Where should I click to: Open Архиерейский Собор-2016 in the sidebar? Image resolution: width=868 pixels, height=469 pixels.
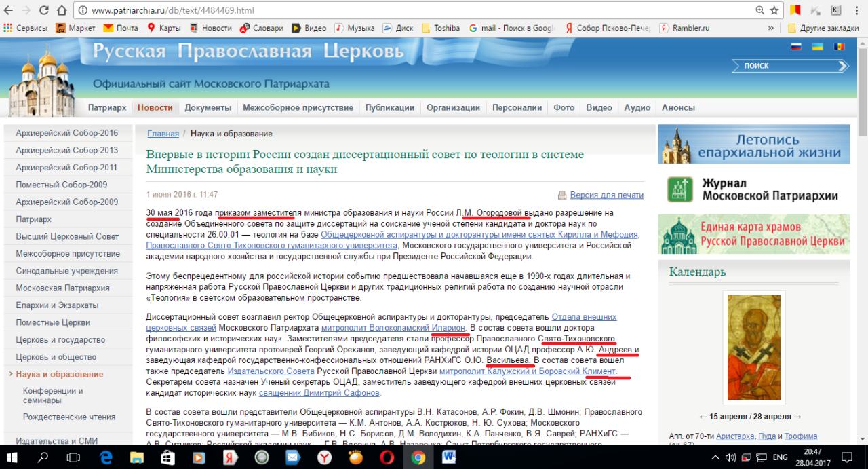coord(67,133)
